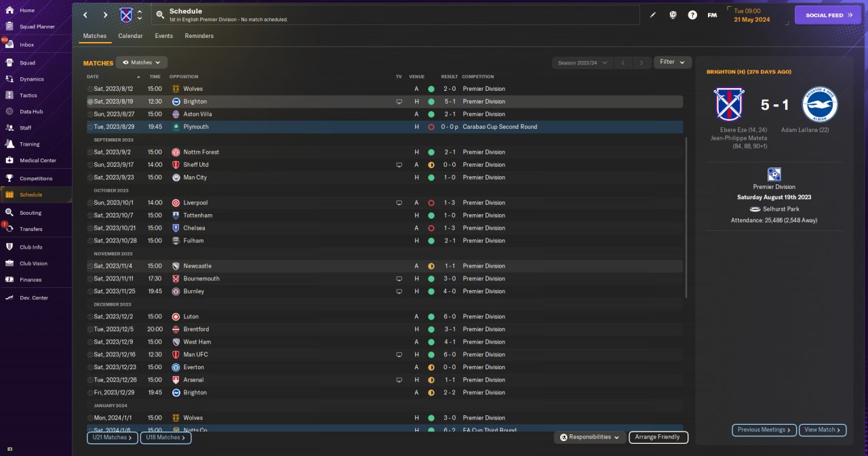This screenshot has height=456, width=868.
Task: Open Data Hub from sidebar
Action: click(x=31, y=112)
